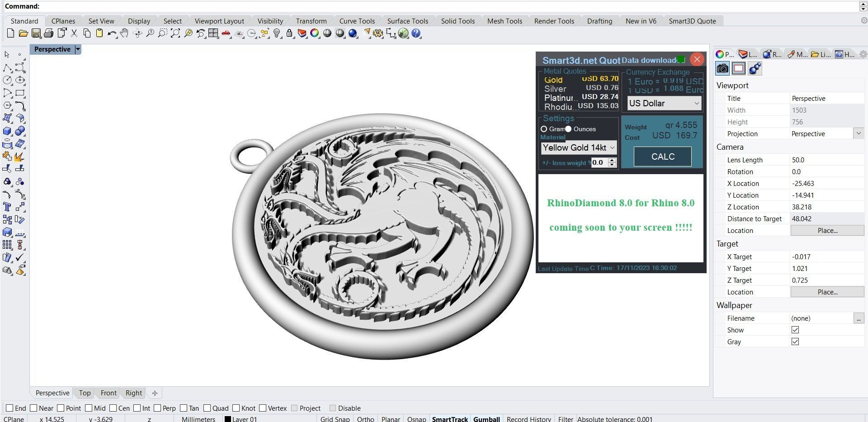
Task: Open the Curve Tools toolbar tab
Action: (357, 21)
